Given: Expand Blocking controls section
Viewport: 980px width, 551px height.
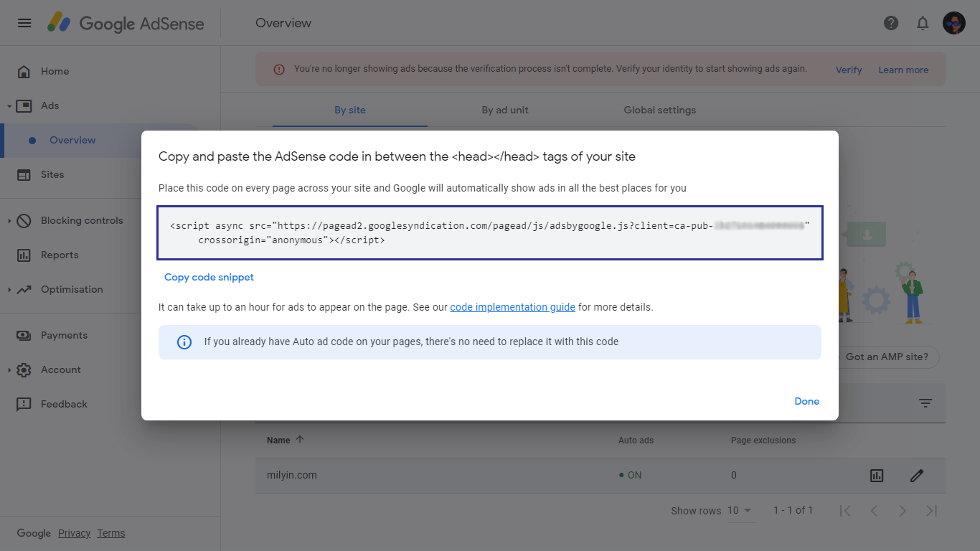Looking at the screenshot, I should tap(9, 220).
